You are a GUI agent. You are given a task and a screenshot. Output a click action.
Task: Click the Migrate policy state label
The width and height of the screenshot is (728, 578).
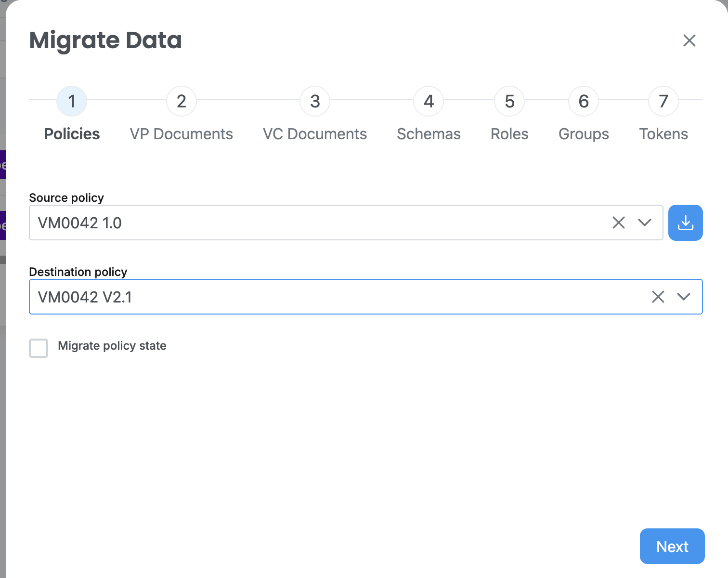112,346
